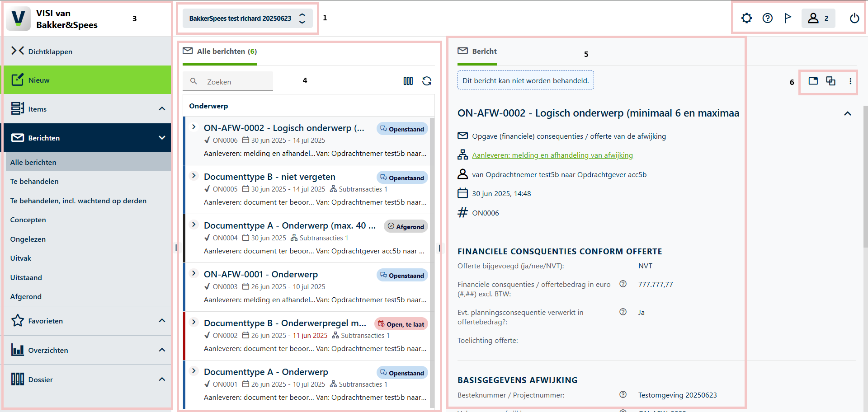Viewport: 868px width, 412px height.
Task: Click the Zoeken search field
Action: point(228,81)
